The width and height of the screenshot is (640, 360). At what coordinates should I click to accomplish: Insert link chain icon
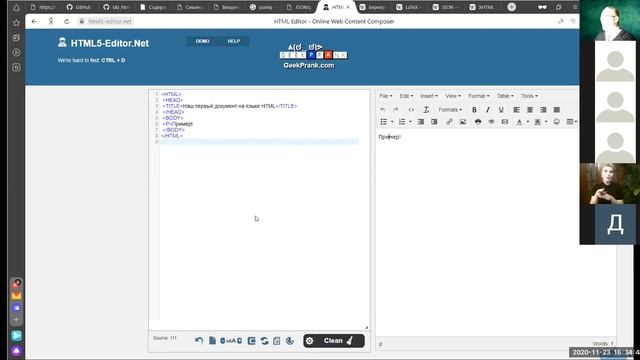pyautogui.click(x=449, y=122)
